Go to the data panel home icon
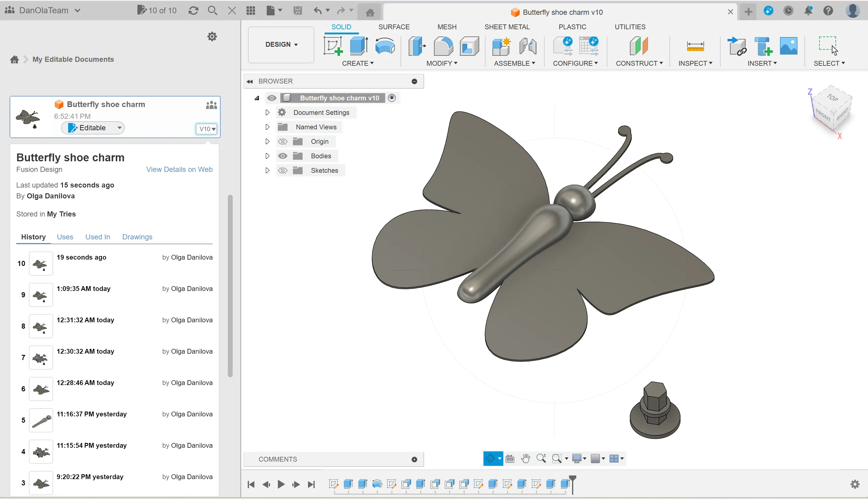Screen dimensions: 868x499 click(x=14, y=59)
